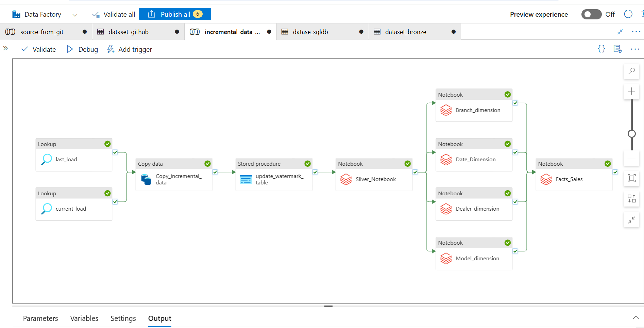Click the unsaved dot on dataset_bronze tab
The image size is (644, 328).
(x=454, y=32)
